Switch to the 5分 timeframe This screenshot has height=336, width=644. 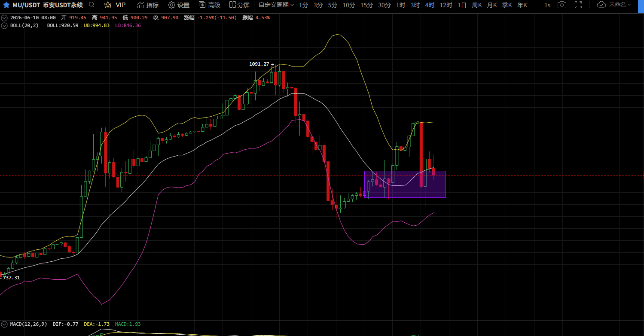(x=333, y=5)
